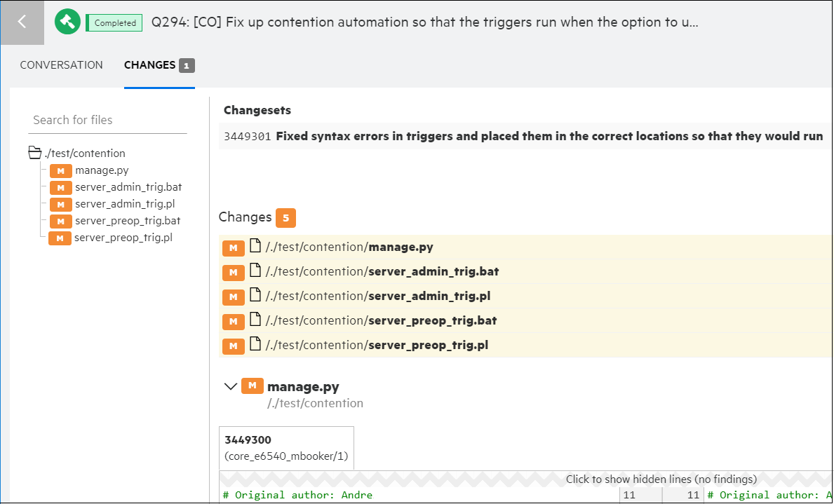Collapse the manage.py diff section
834x504 pixels.
click(229, 386)
